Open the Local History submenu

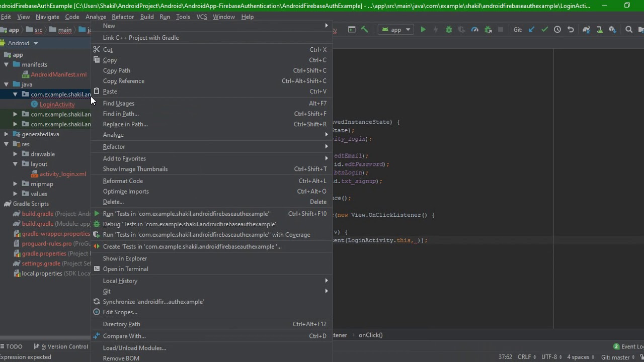pyautogui.click(x=211, y=281)
